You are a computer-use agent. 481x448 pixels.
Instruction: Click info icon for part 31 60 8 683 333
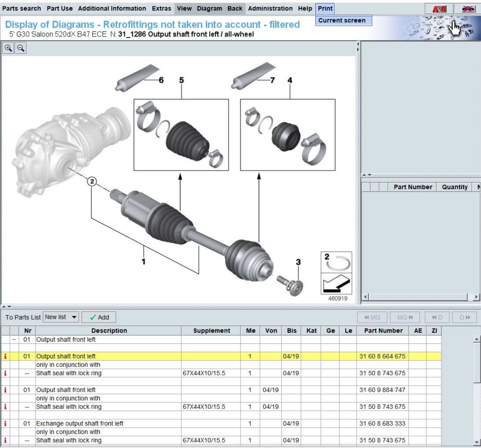tap(5, 423)
